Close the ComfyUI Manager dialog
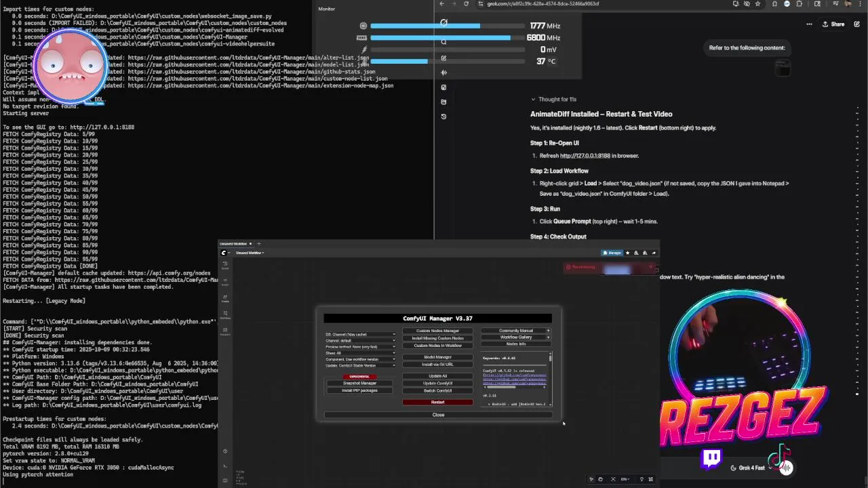868x488 pixels. pos(438,415)
